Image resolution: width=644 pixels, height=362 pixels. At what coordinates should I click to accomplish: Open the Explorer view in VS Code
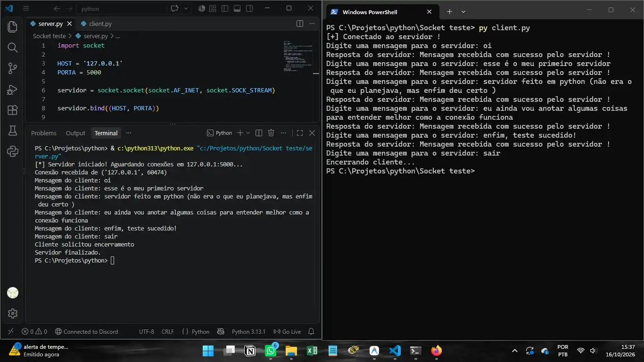coord(13,27)
